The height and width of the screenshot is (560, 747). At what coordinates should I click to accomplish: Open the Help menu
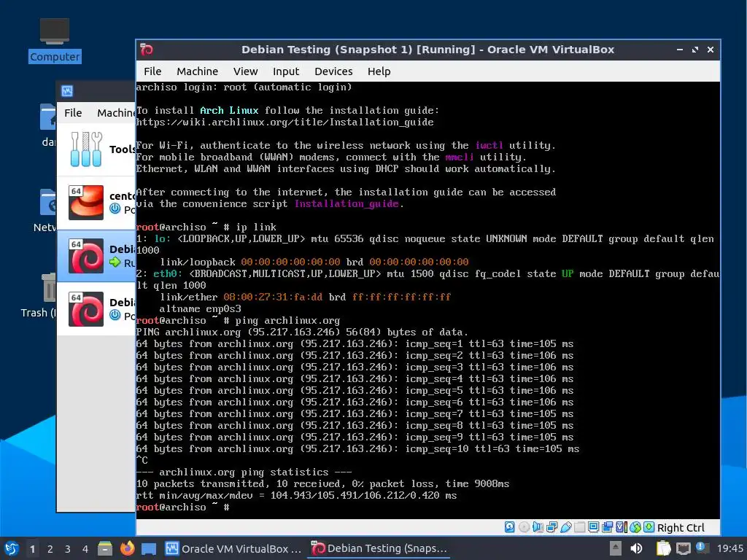[379, 71]
